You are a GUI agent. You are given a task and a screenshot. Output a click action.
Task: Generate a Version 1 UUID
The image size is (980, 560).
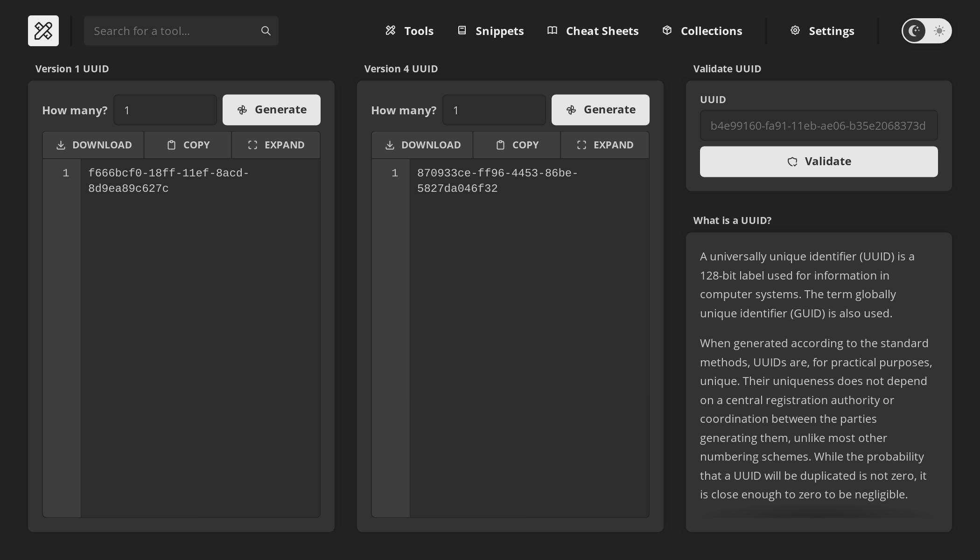click(x=271, y=110)
